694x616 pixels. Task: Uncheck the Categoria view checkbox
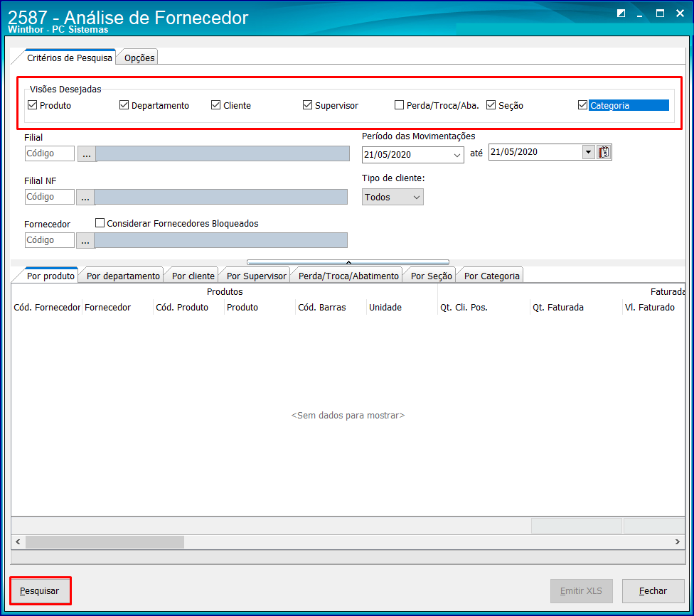point(582,105)
